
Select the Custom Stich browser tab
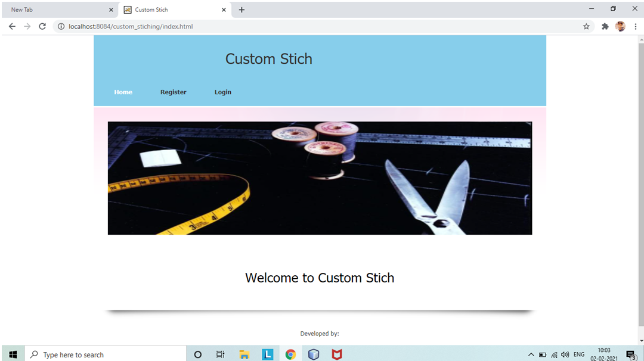175,10
